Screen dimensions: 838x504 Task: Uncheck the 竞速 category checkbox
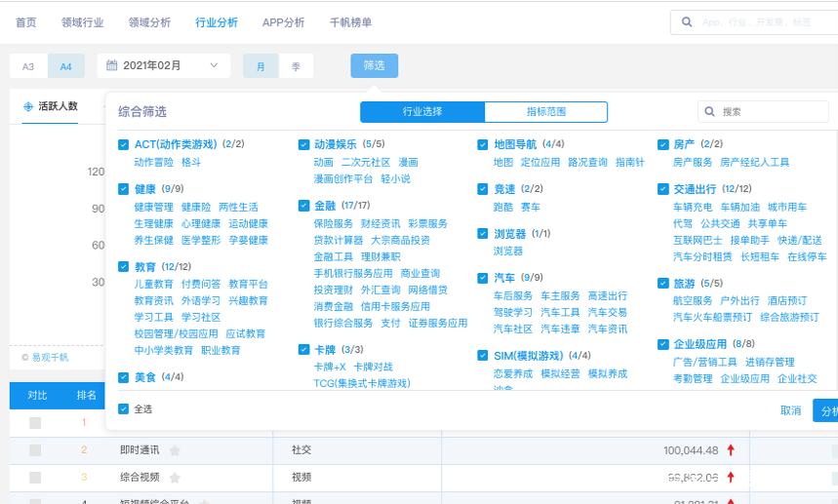[x=483, y=189]
